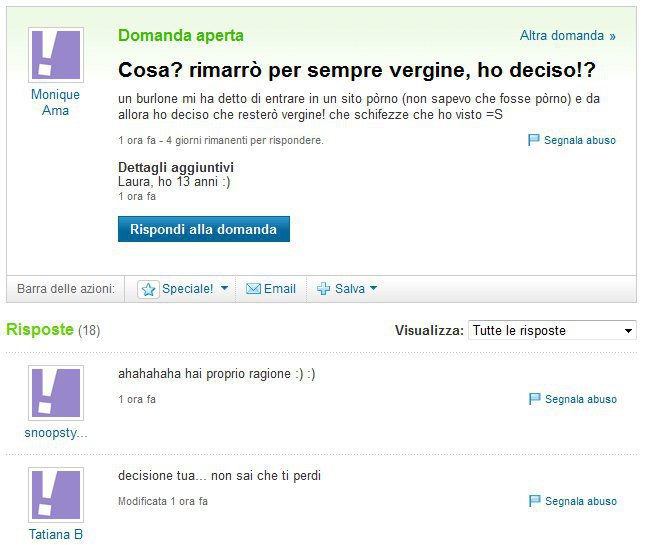Open Monique Ama's profile name link
This screenshot has height=545, width=646.
[56, 102]
